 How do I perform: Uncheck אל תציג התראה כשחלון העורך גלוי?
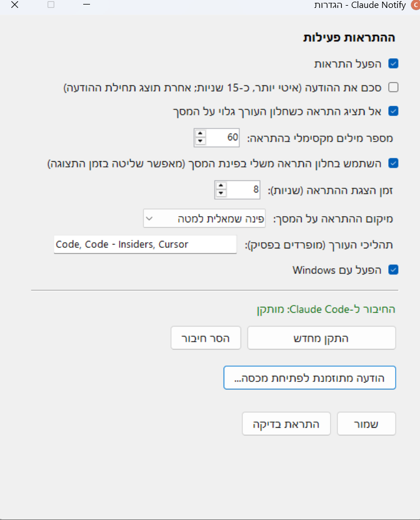393,111
